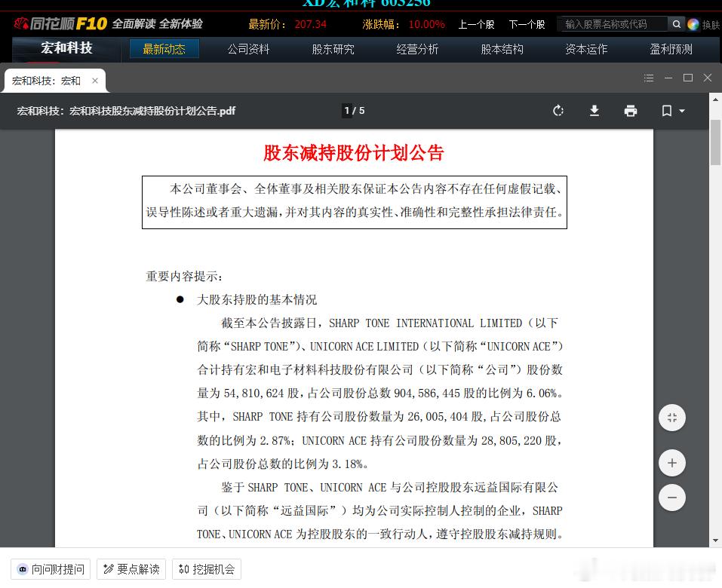Expand the bookmark dropdown arrow

[682, 111]
